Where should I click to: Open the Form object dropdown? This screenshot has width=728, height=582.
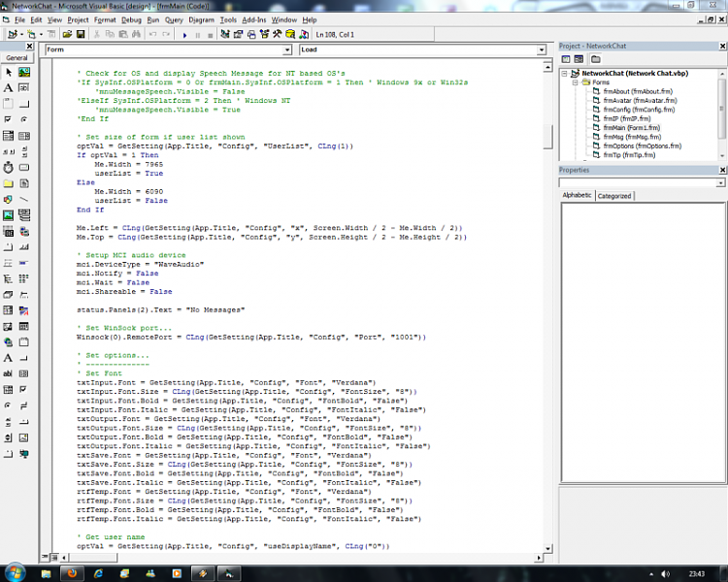tap(287, 49)
